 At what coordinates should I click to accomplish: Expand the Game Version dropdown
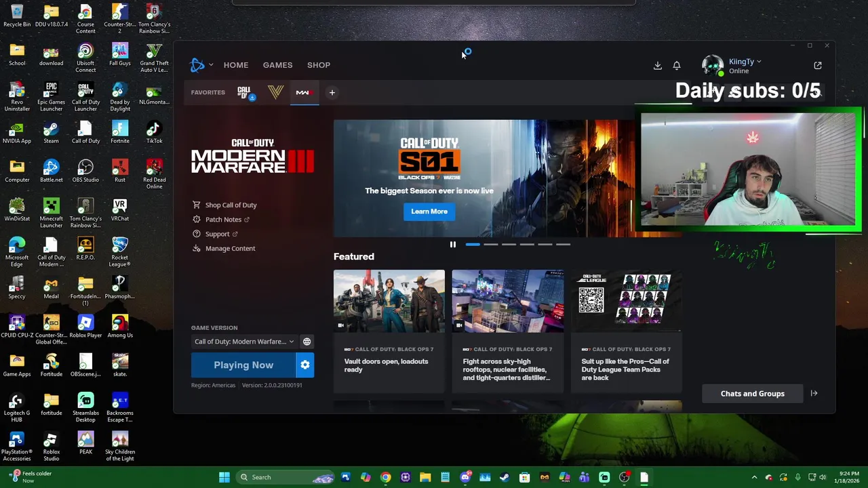pos(244,342)
